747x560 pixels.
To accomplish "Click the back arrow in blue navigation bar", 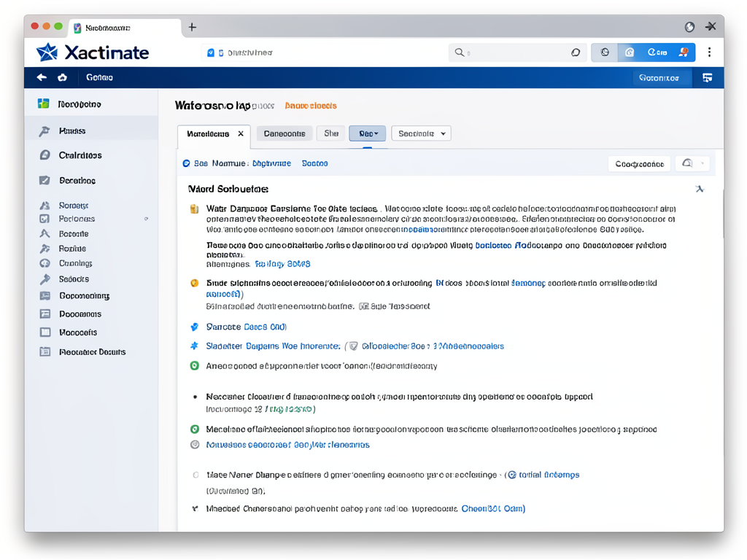I will point(42,77).
